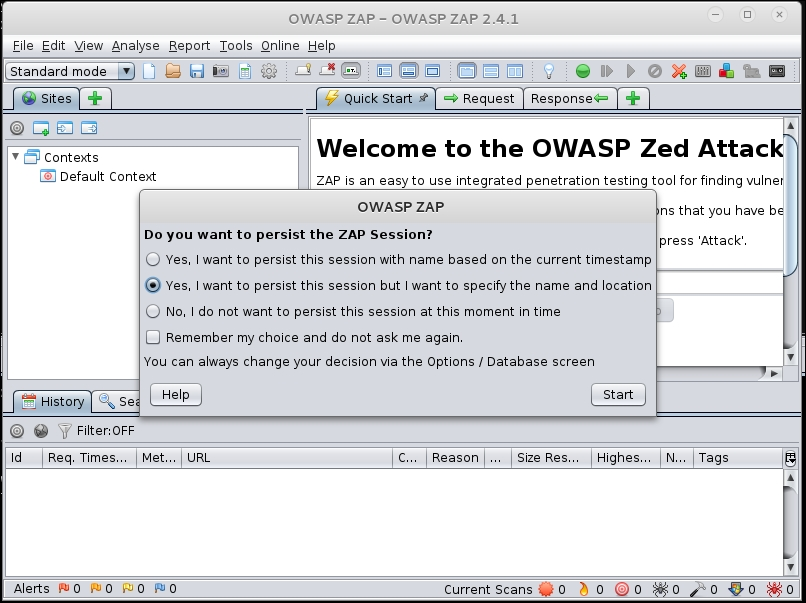Toggle Request above Response layout icon
Viewport: 806px width, 603px height.
[491, 71]
